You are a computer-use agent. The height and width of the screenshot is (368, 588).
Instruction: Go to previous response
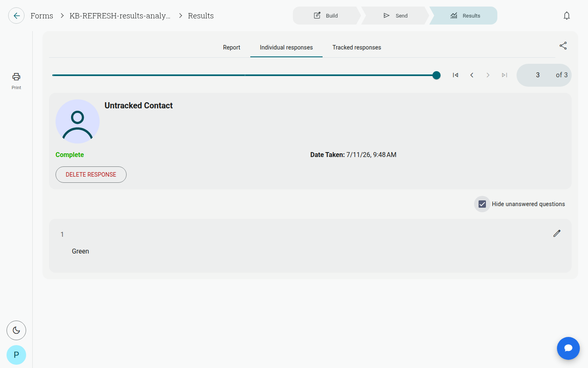(472, 75)
